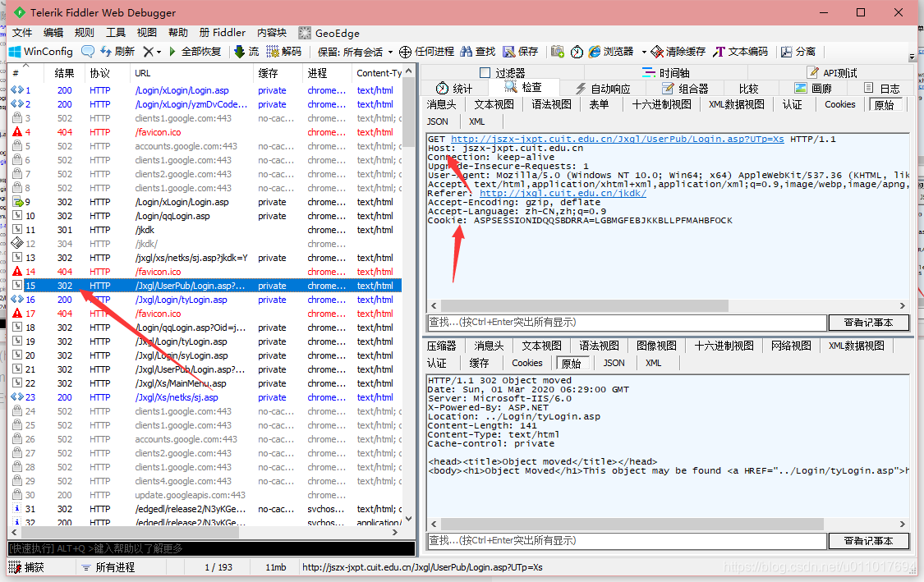Sort sessions by URL column header
924x582 pixels.
[x=191, y=73]
